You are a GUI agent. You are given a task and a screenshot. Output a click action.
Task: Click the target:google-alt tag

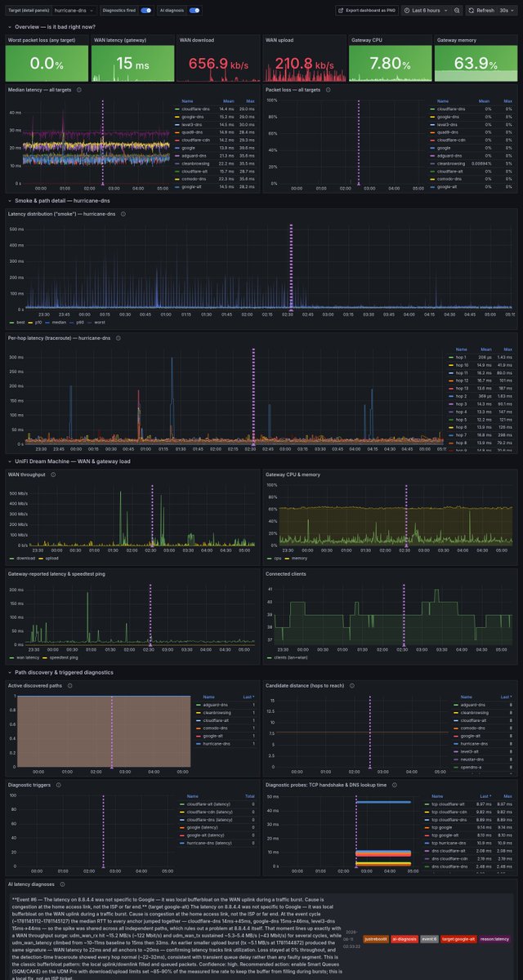460,939
